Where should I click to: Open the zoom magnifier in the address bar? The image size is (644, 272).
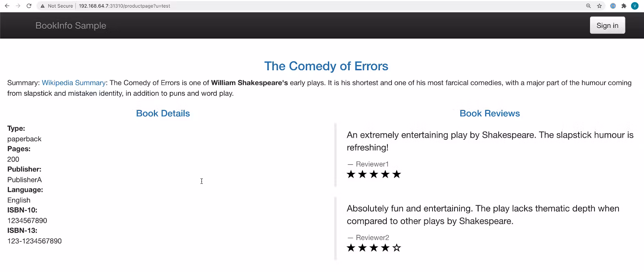click(x=588, y=6)
